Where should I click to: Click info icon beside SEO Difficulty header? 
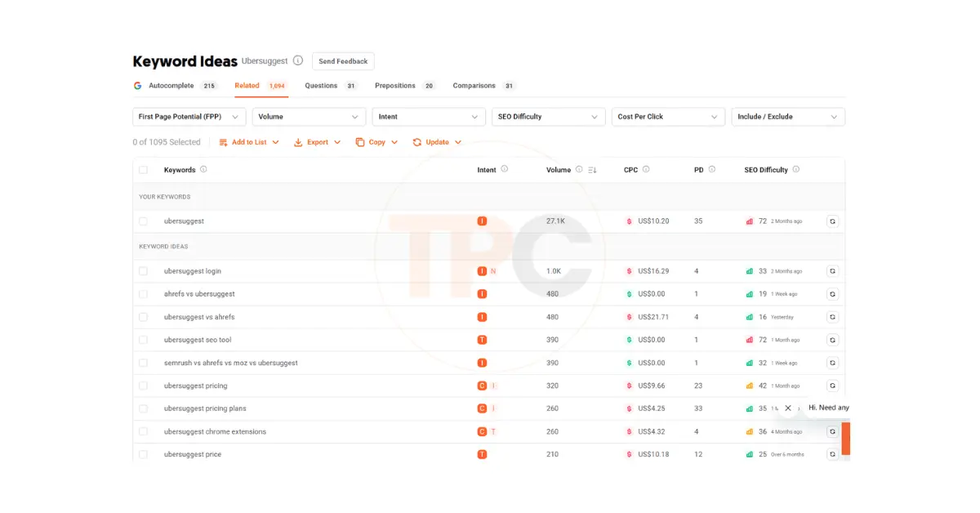coord(796,170)
